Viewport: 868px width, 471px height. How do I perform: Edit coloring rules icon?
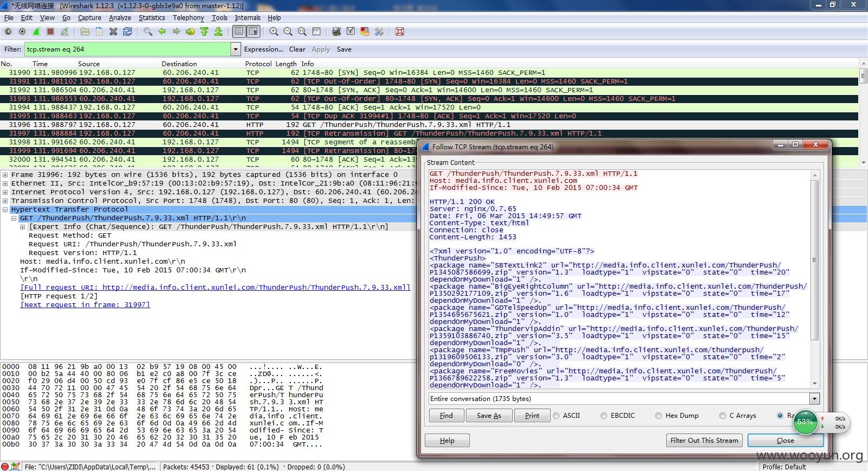365,32
